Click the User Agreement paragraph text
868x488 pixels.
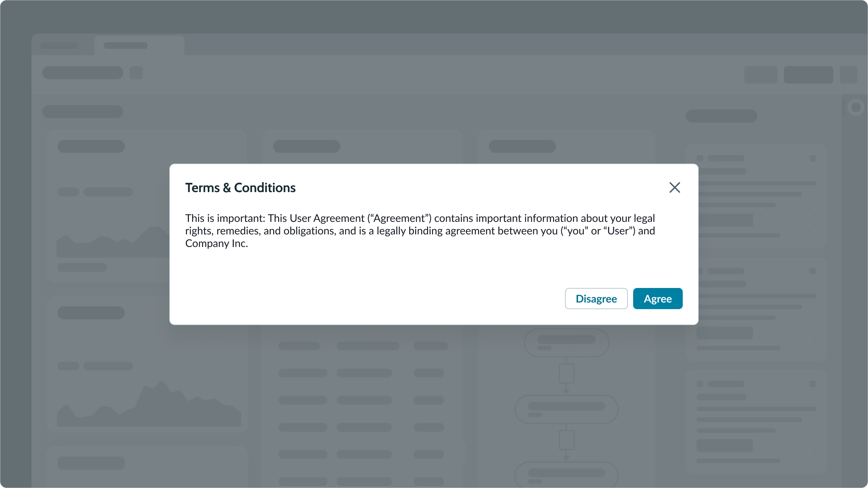(420, 231)
